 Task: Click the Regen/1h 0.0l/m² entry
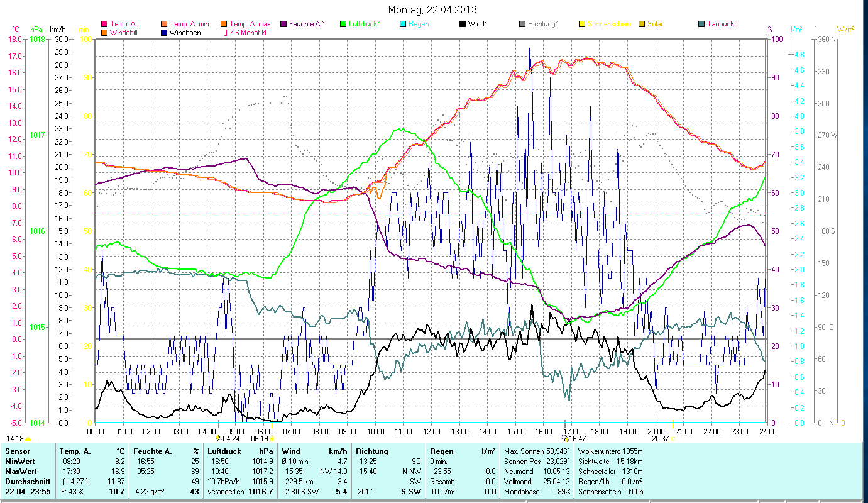pyautogui.click(x=610, y=482)
